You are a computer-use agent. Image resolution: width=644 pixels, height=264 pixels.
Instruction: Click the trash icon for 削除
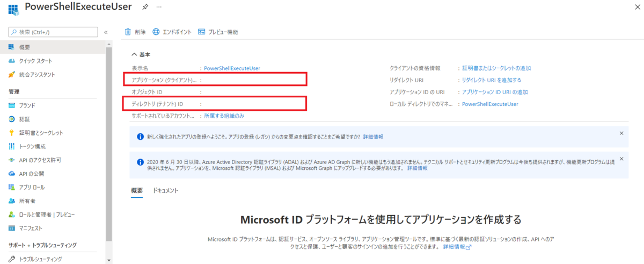(128, 32)
